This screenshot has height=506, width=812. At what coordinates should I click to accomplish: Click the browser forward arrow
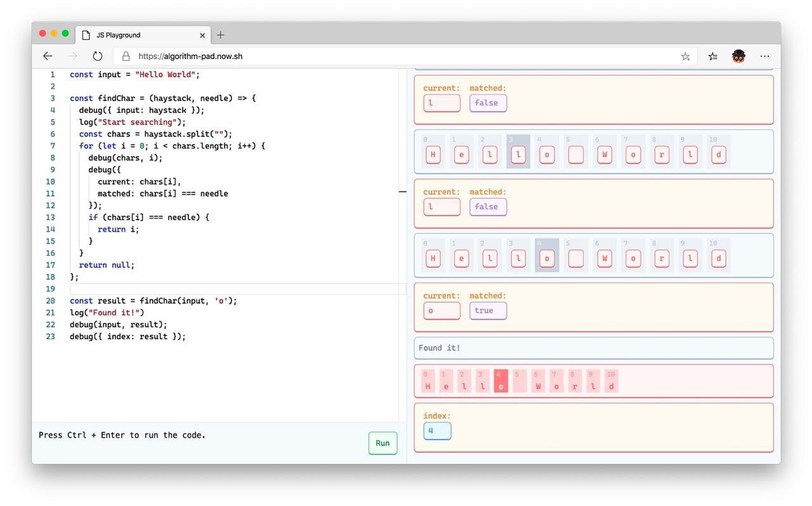pyautogui.click(x=72, y=56)
